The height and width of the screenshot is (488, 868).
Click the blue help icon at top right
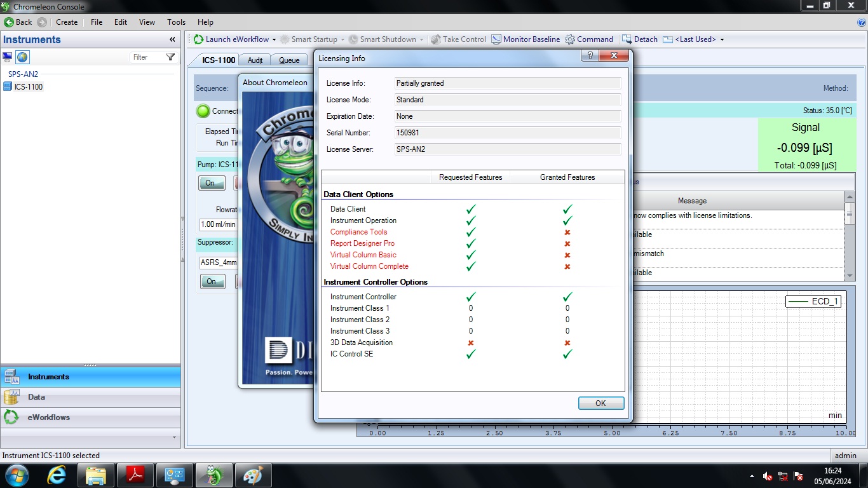pyautogui.click(x=862, y=22)
